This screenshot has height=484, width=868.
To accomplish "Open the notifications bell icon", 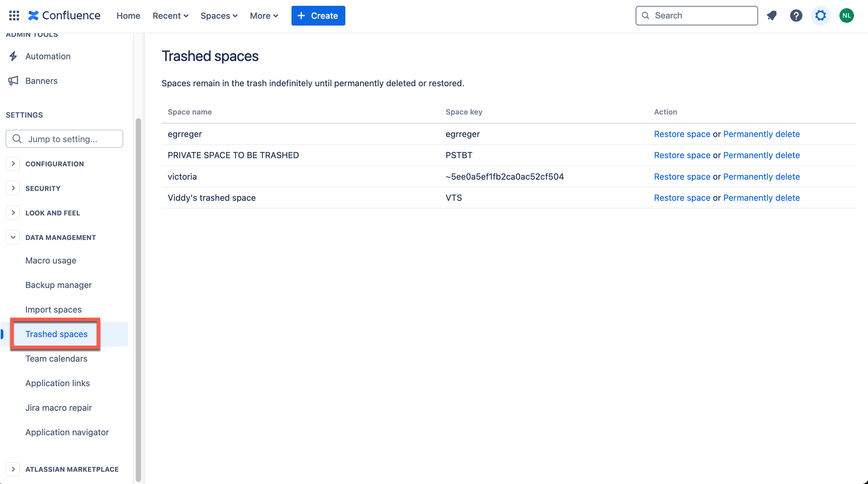I will [x=772, y=16].
